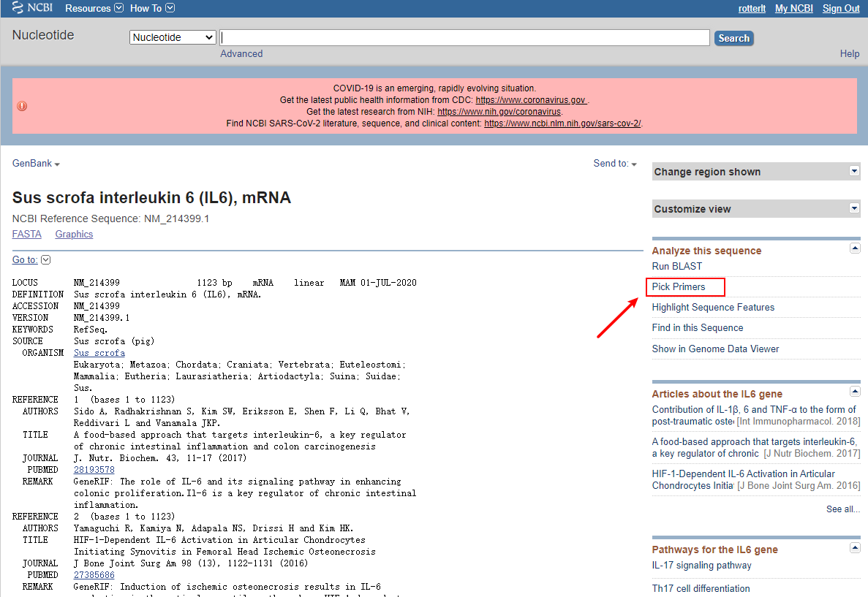Collapse Pathways for the IL6 gene panel
Viewport: 868px width, 597px height.
855,548
